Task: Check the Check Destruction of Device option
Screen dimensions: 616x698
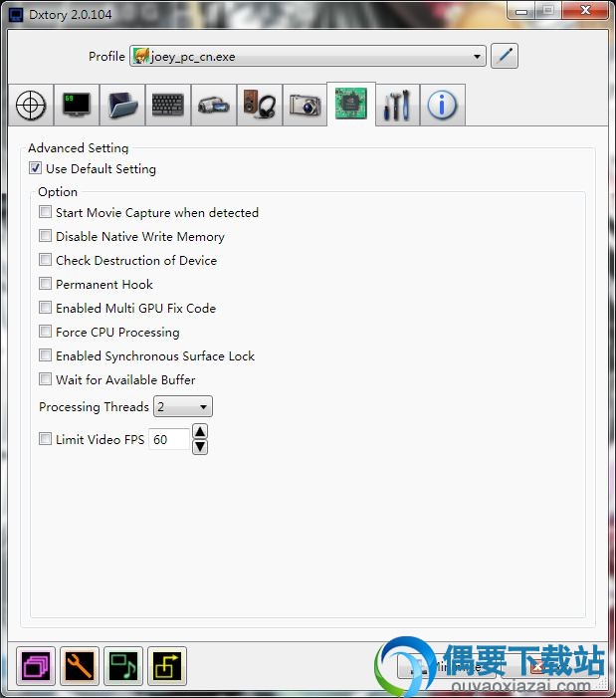Action: click(x=45, y=260)
